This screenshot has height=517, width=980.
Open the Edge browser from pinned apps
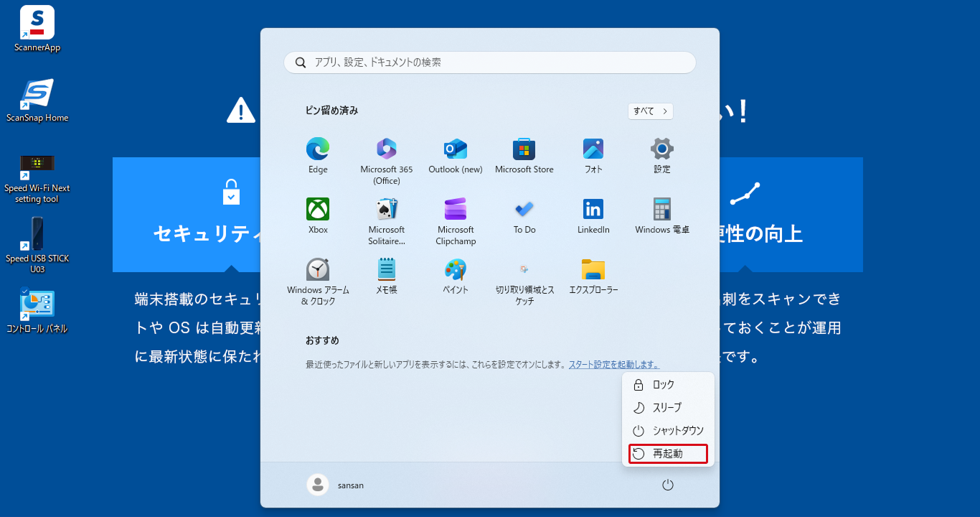[x=318, y=156]
